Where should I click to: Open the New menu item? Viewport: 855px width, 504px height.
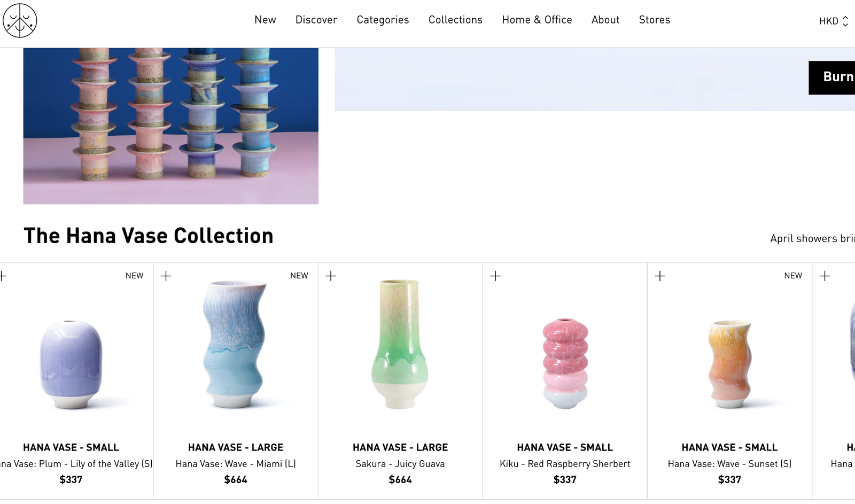265,20
